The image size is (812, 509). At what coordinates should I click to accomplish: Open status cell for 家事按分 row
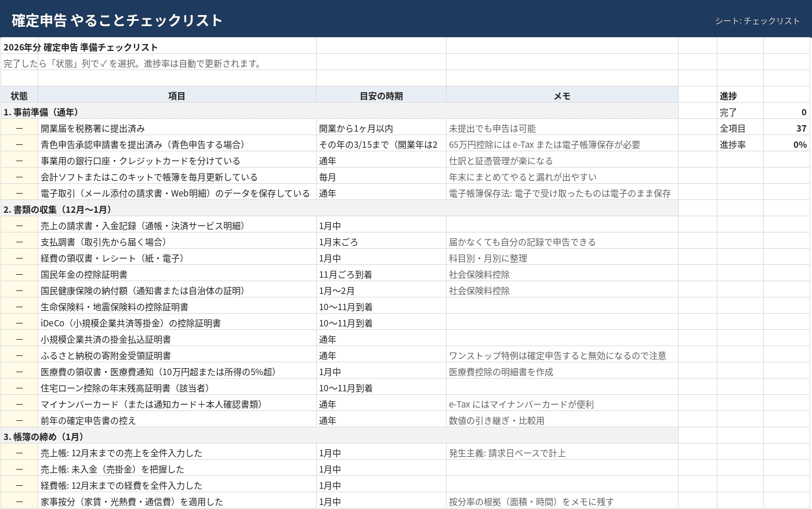tap(19, 501)
